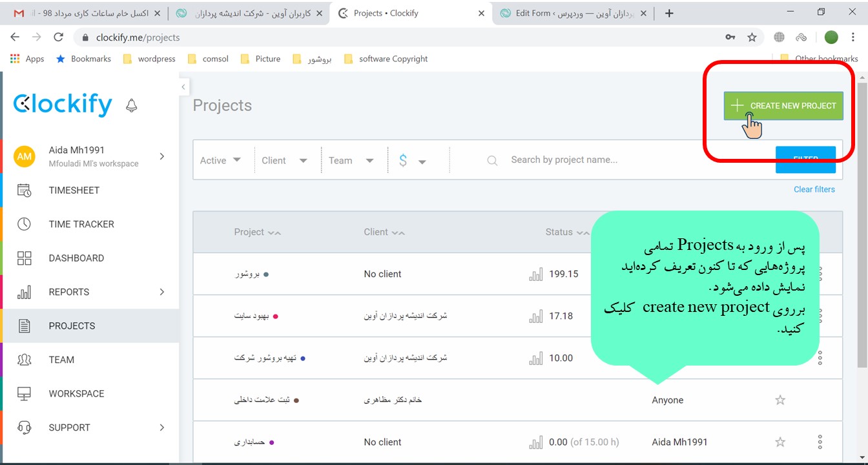Favorite the ثبت علامت داخلی project star
The image size is (868, 465).
pyautogui.click(x=780, y=400)
